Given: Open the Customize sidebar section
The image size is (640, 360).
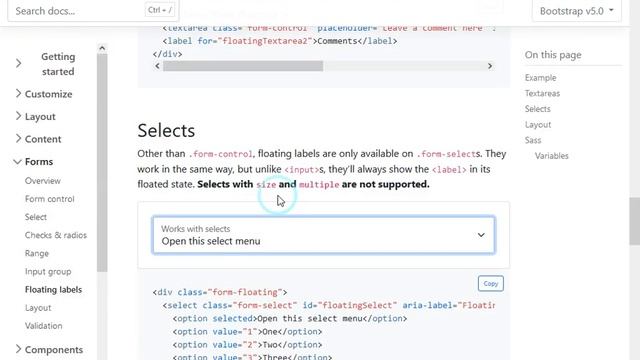Looking at the screenshot, I should (49, 94).
